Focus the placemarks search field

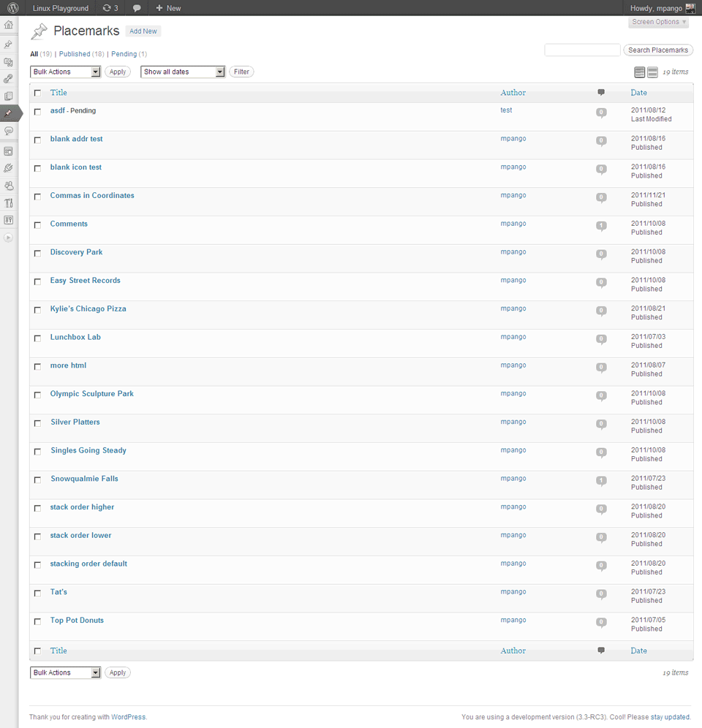tap(582, 50)
